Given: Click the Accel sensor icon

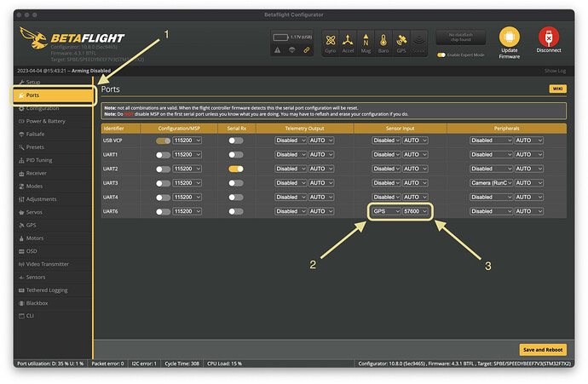Looking at the screenshot, I should pos(348,41).
